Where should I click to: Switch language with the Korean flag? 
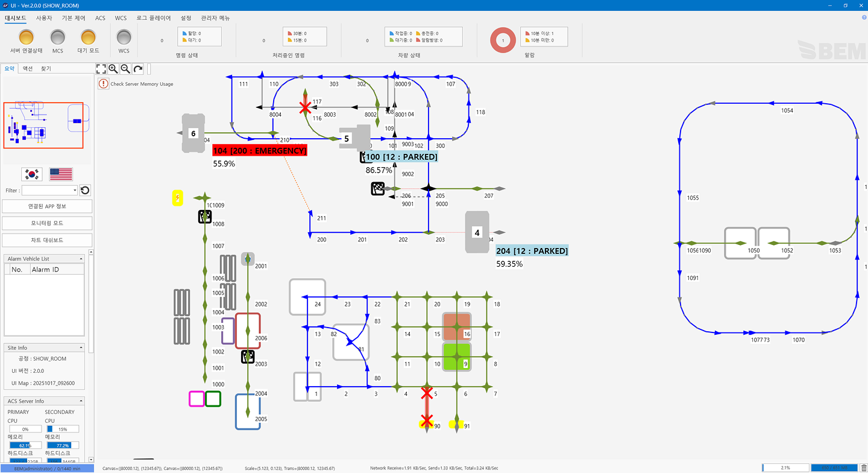[x=32, y=174]
